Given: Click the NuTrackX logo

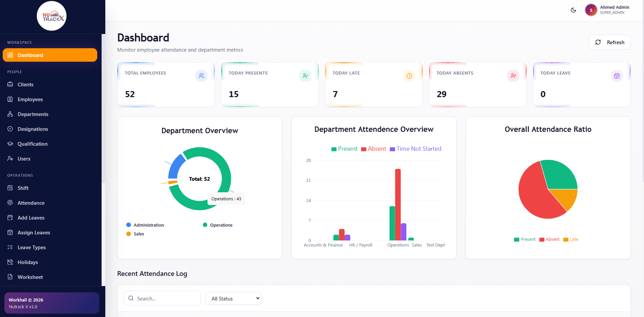Looking at the screenshot, I should pyautogui.click(x=52, y=16).
